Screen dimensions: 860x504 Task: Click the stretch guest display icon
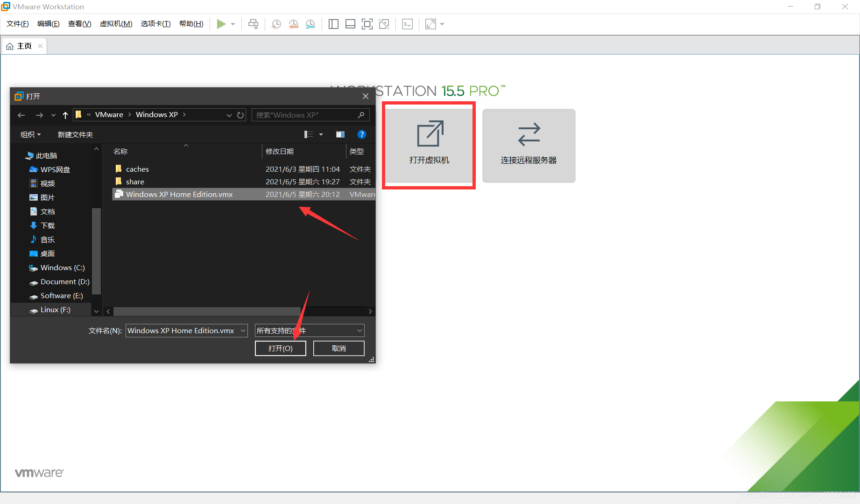click(430, 24)
